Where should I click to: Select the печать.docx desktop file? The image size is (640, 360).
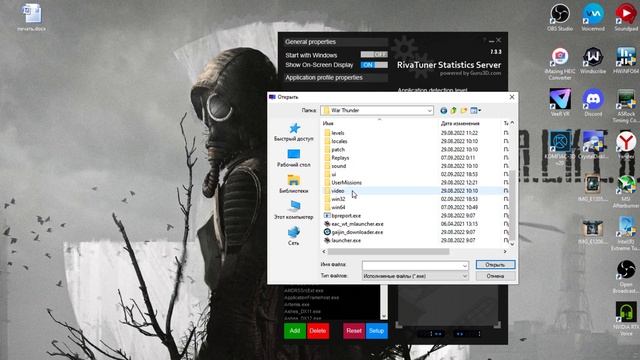pyautogui.click(x=31, y=18)
